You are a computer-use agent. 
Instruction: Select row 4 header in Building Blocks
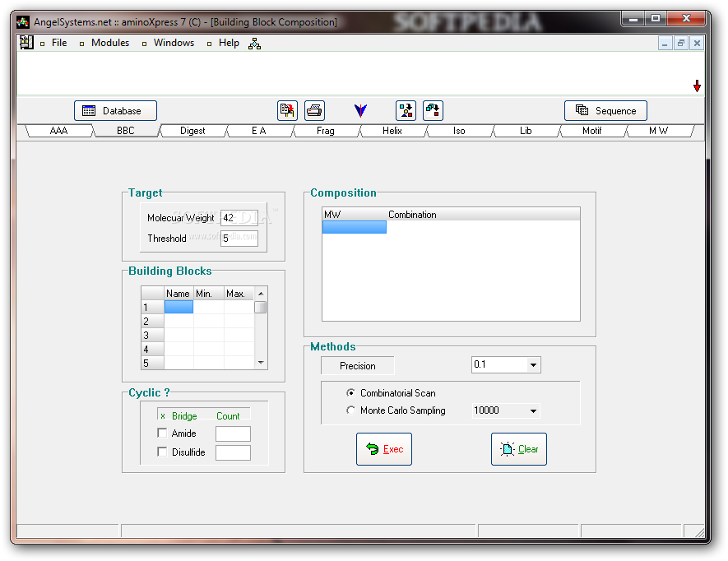(152, 349)
